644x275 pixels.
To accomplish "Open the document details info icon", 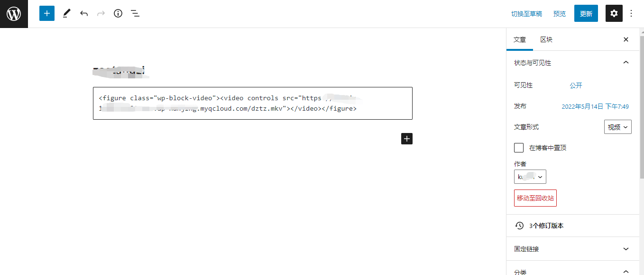I will click(118, 13).
